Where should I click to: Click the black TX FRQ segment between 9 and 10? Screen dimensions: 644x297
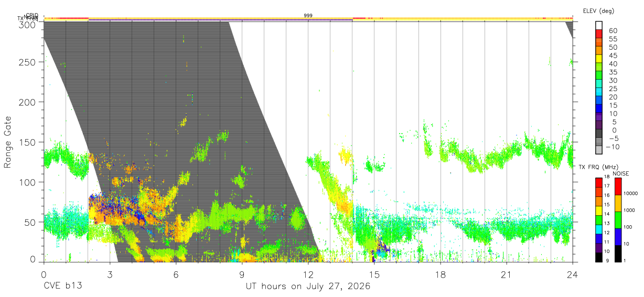pyautogui.click(x=599, y=257)
